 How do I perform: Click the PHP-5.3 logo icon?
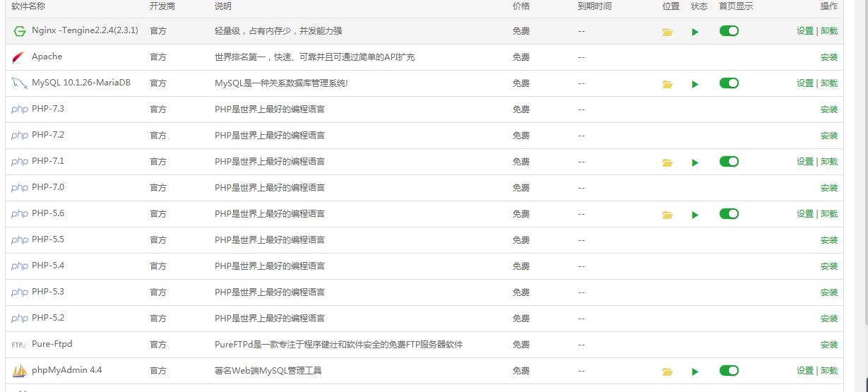click(20, 292)
